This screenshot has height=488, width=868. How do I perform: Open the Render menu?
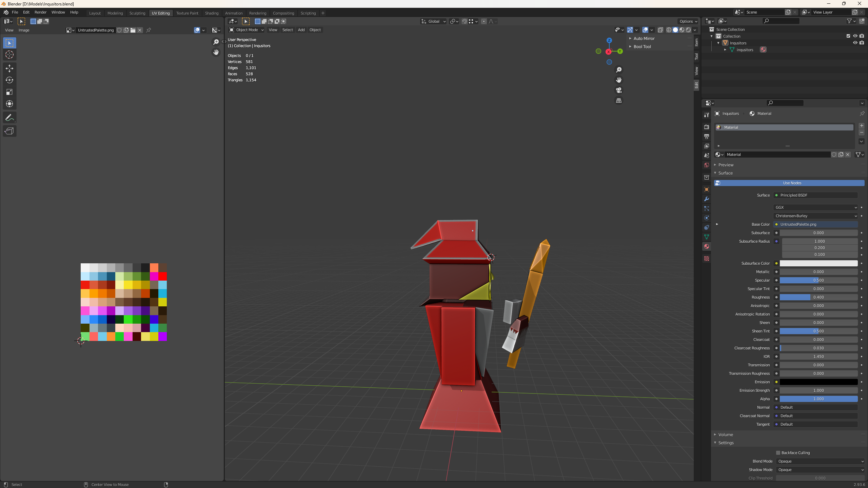coord(40,12)
